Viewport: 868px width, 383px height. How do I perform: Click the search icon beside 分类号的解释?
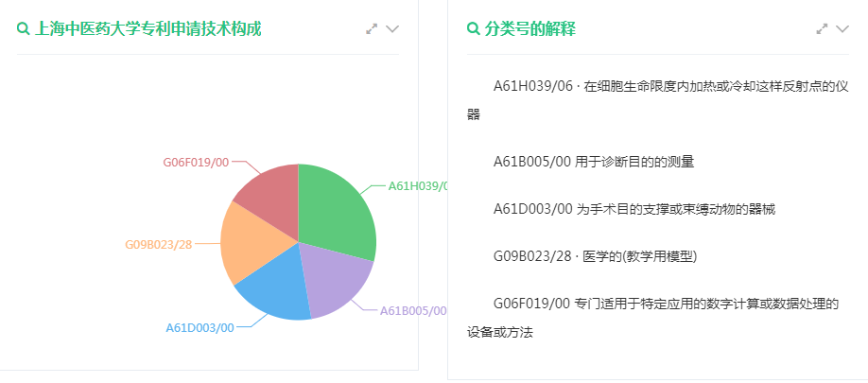pos(474,29)
